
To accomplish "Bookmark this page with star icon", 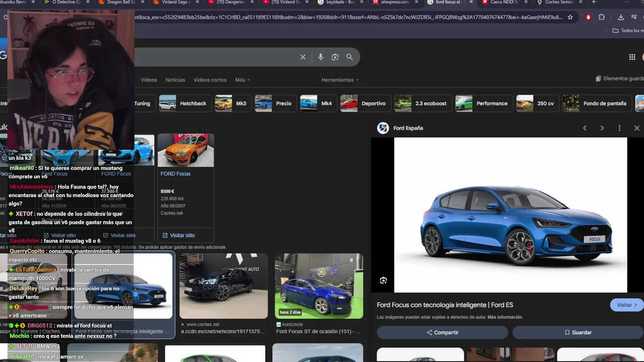I will click(x=570, y=17).
